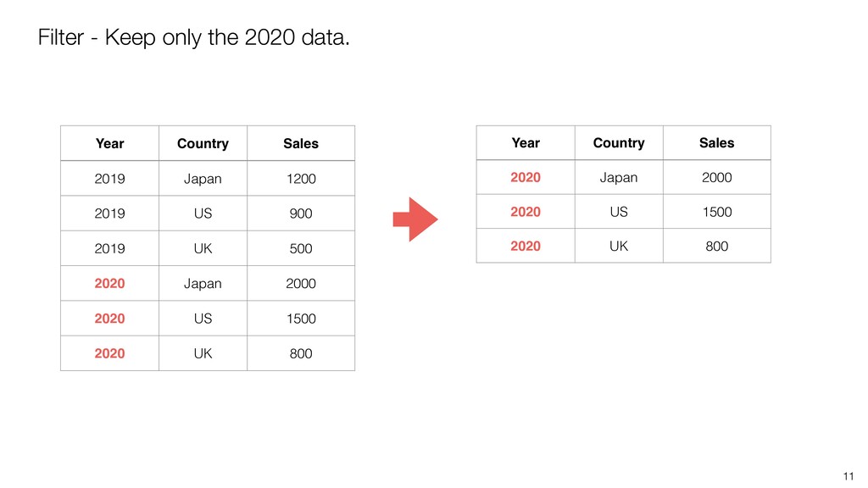Click the Sales cell showing 900
This screenshot has height=488, width=868.
(301, 213)
